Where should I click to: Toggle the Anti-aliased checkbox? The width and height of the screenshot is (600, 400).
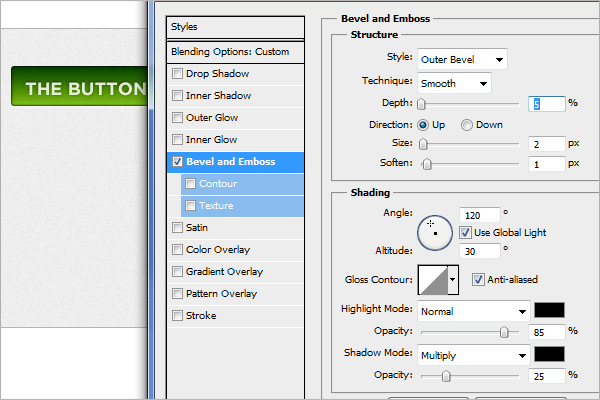[x=478, y=279]
